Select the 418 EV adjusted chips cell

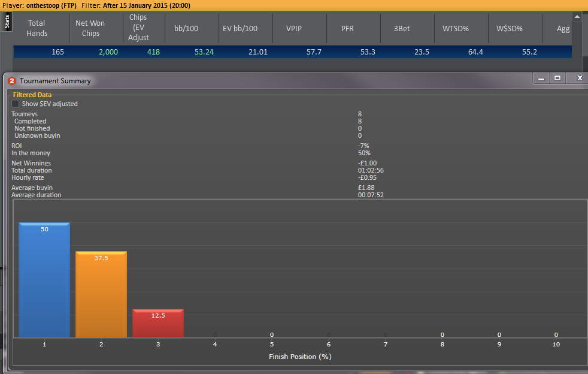(x=153, y=52)
